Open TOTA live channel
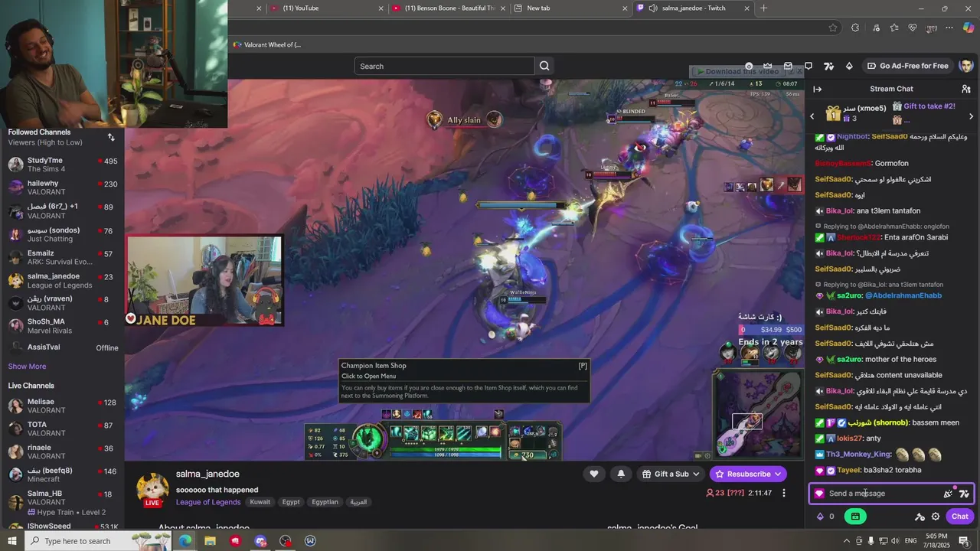Image resolution: width=980 pixels, height=551 pixels. (x=62, y=429)
